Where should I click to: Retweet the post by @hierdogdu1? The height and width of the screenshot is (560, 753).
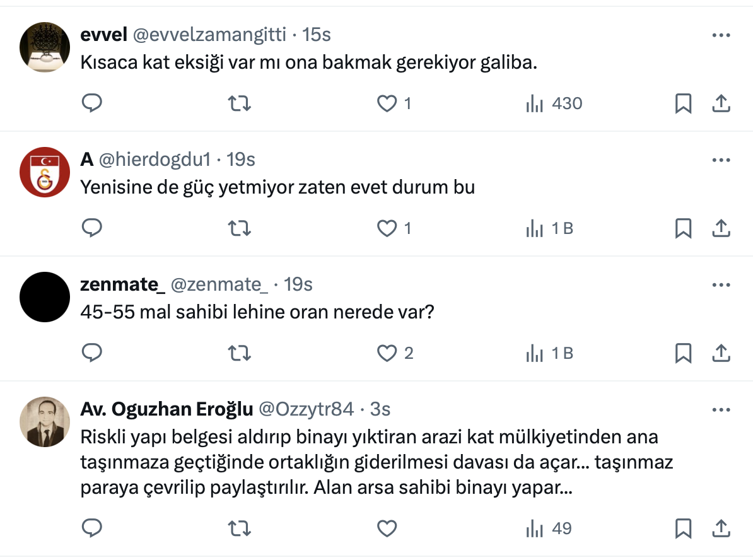[x=239, y=228]
